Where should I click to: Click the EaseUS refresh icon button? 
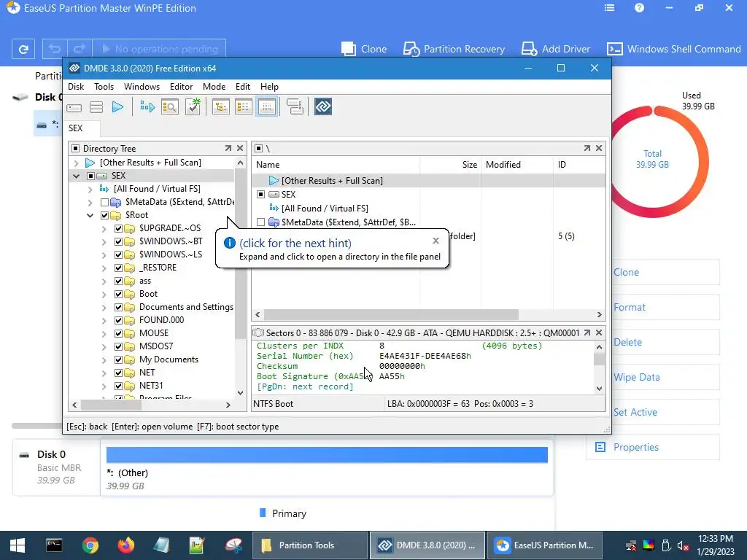(x=23, y=49)
